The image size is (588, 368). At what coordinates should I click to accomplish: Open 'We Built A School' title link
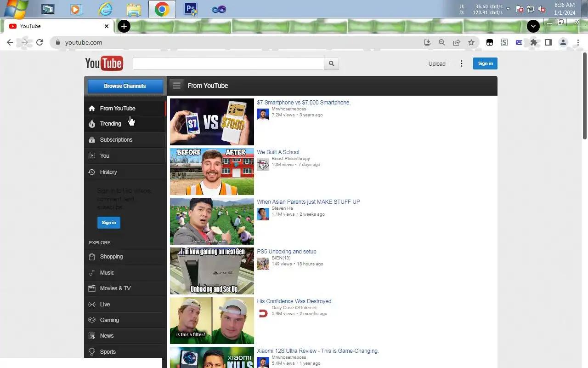tap(278, 152)
